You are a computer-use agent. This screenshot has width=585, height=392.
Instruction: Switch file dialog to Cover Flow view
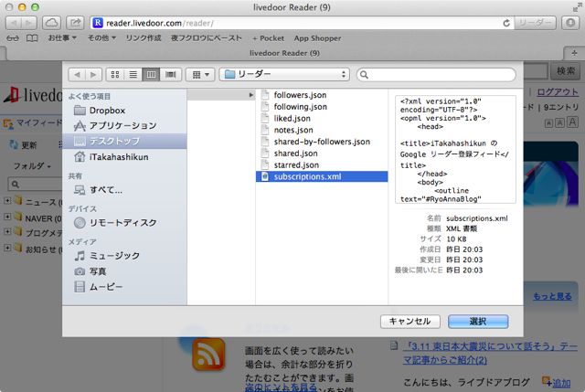point(171,75)
